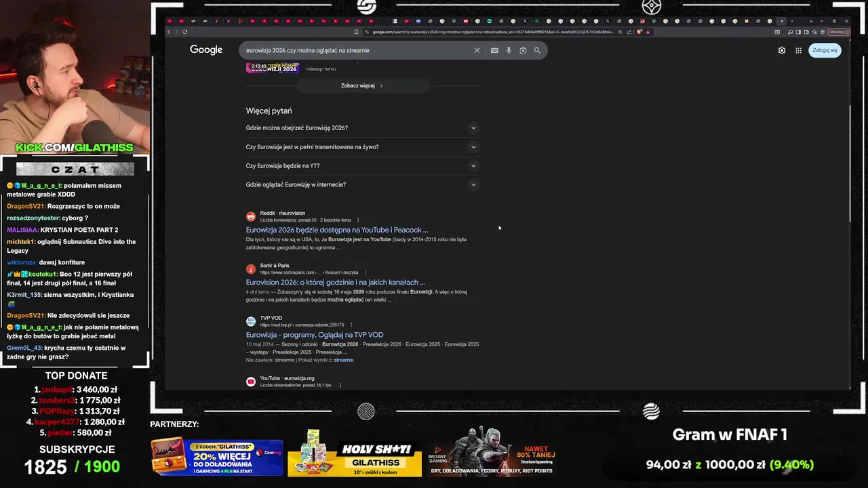The height and width of the screenshot is (488, 868).
Task: Close the active browser tab
Action: click(782, 21)
